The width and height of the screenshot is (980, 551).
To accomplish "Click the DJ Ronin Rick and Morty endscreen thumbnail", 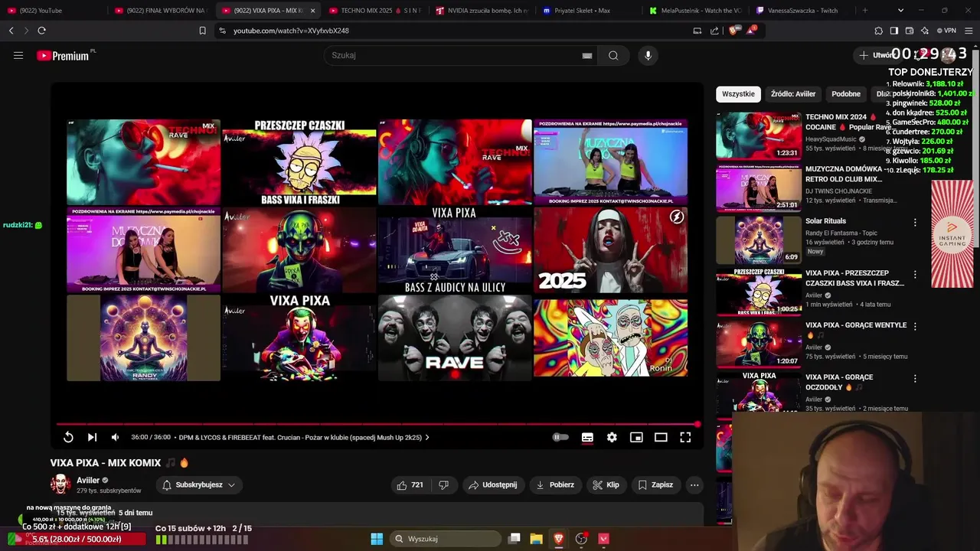I will point(610,338).
